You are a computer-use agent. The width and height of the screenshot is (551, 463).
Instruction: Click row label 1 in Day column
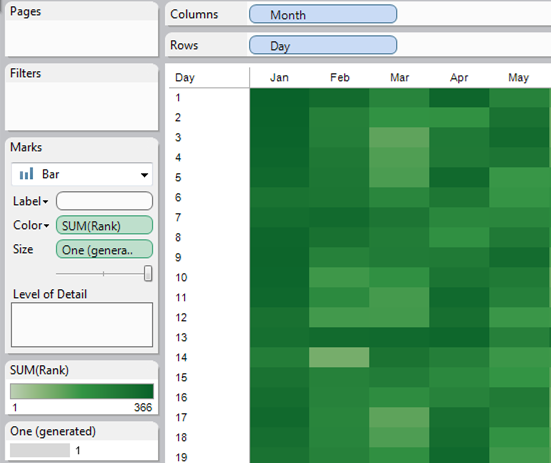tap(178, 97)
